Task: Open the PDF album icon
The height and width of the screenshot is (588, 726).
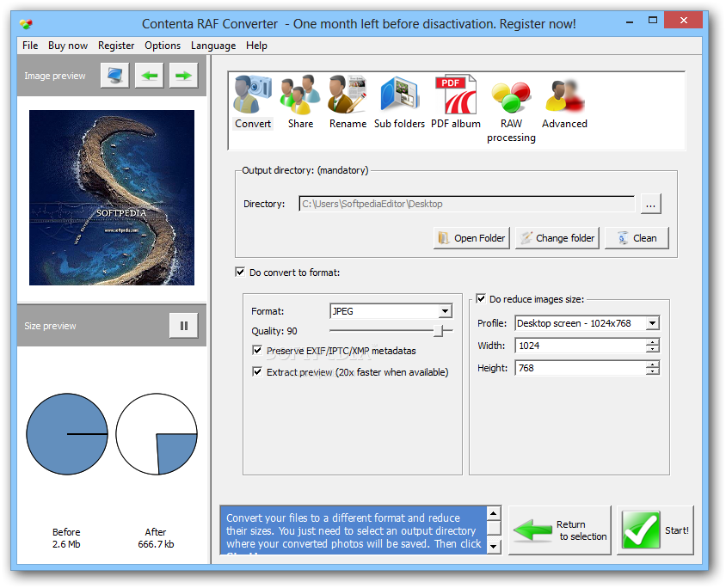Action: pos(456,95)
